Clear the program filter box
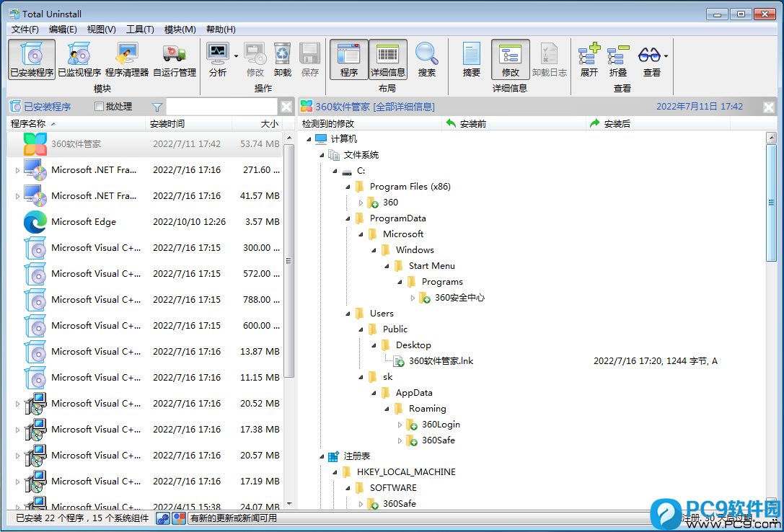 [x=286, y=107]
